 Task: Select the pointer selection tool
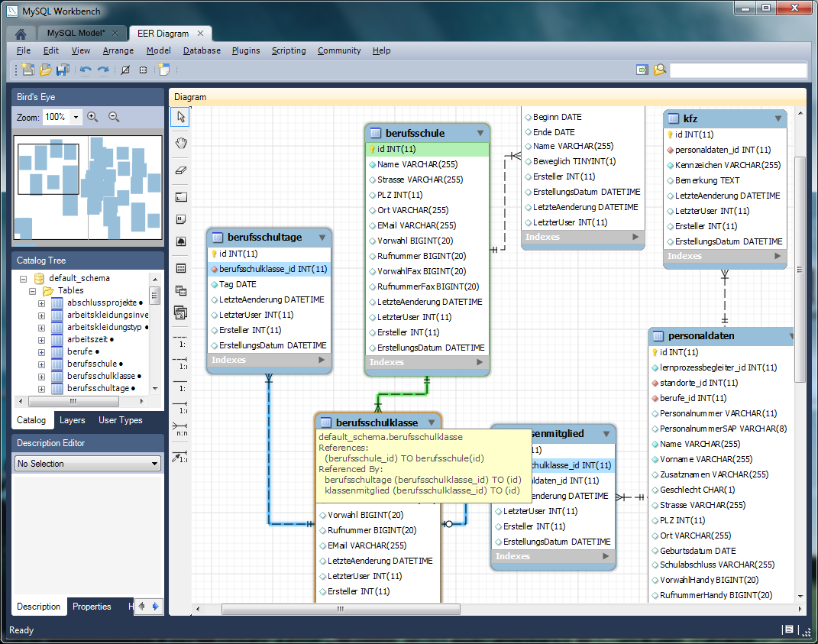(180, 116)
